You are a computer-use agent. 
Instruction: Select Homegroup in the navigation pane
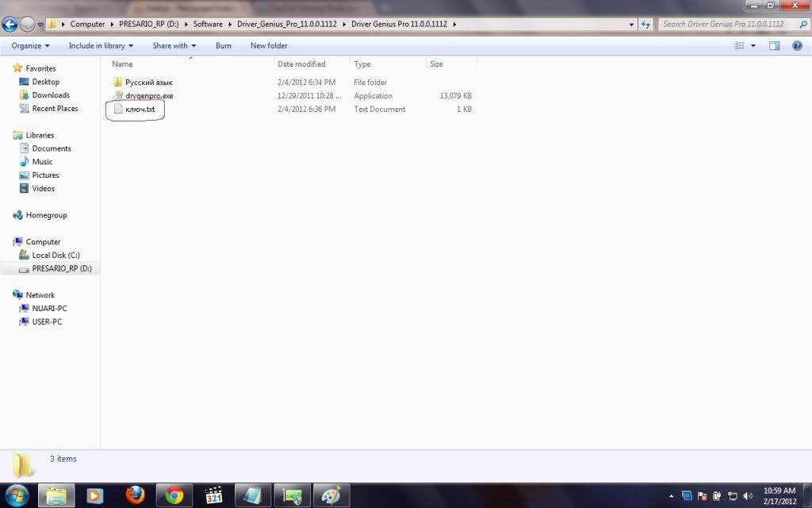(x=46, y=216)
